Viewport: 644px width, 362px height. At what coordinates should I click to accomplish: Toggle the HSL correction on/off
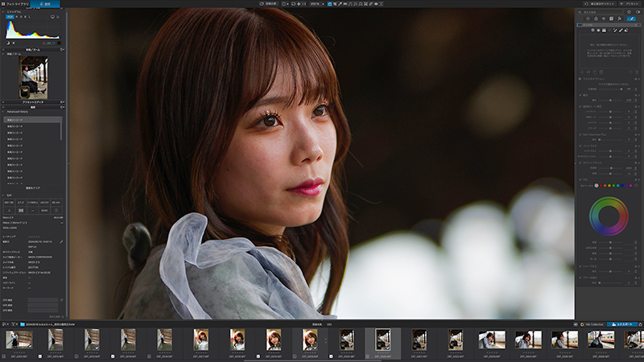[x=580, y=179]
